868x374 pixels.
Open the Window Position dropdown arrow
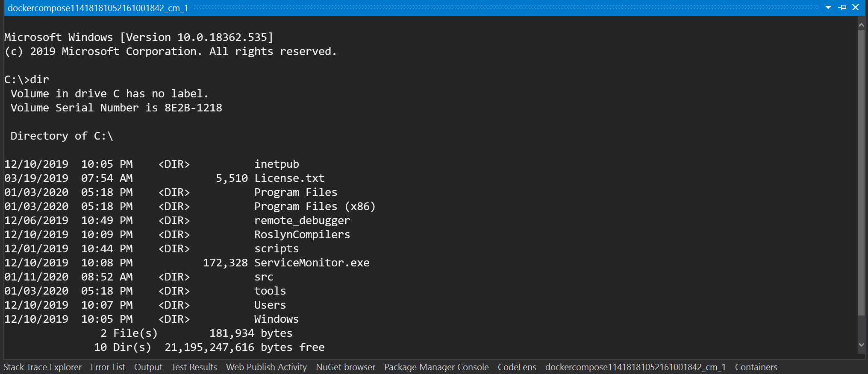828,8
